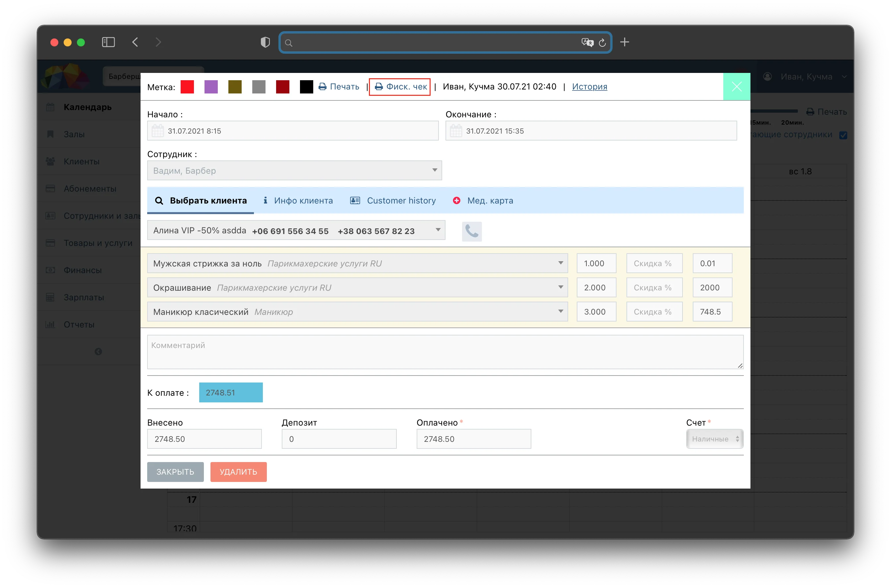This screenshot has height=588, width=891.
Task: Expand the Мужская стрижка за ноль service dropdown
Action: point(357,263)
